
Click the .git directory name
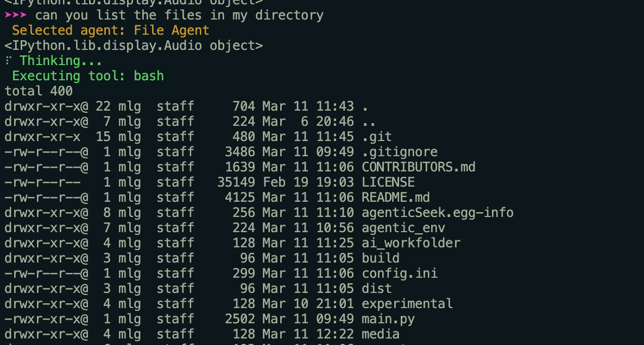pyautogui.click(x=377, y=137)
